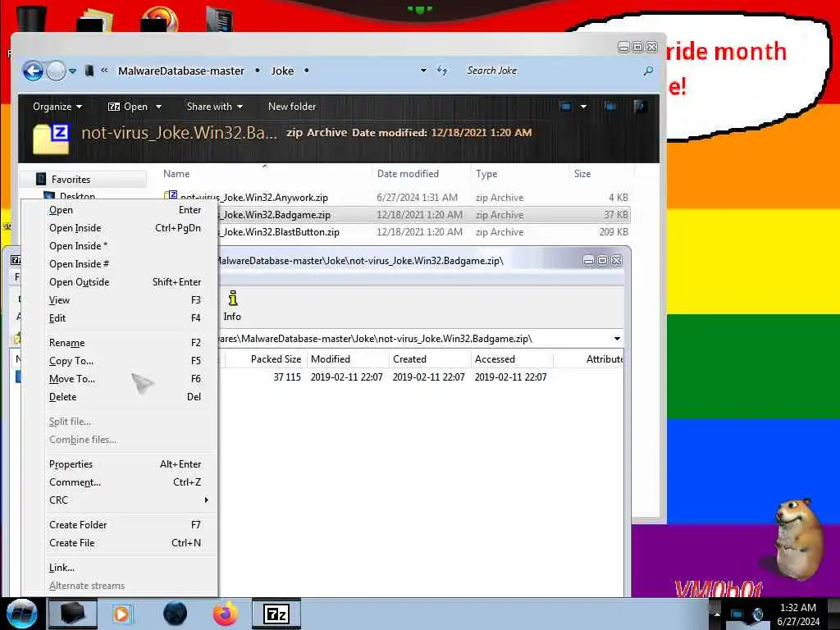
Task: Click the Search Joke input field
Action: [x=552, y=71]
